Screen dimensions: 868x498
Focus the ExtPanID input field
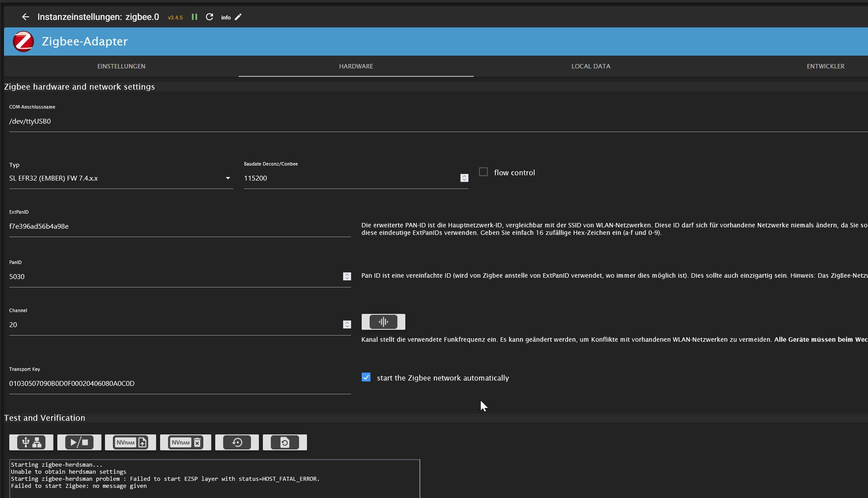click(x=180, y=226)
